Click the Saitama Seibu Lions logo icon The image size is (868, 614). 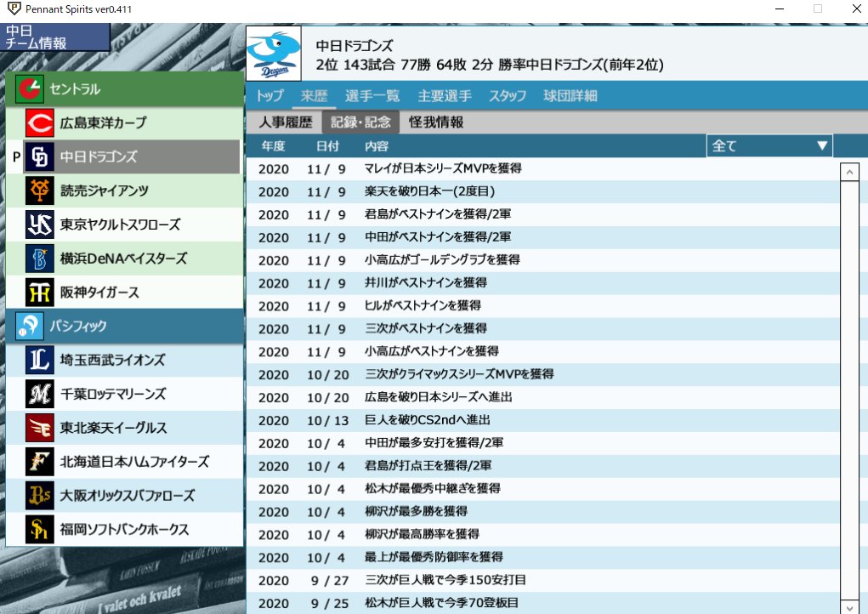pyautogui.click(x=40, y=360)
